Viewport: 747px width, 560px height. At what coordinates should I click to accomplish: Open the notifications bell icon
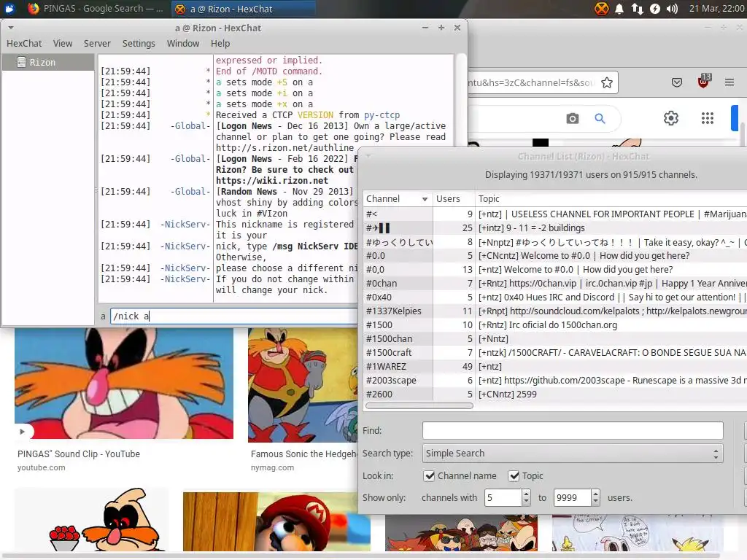[x=619, y=9]
